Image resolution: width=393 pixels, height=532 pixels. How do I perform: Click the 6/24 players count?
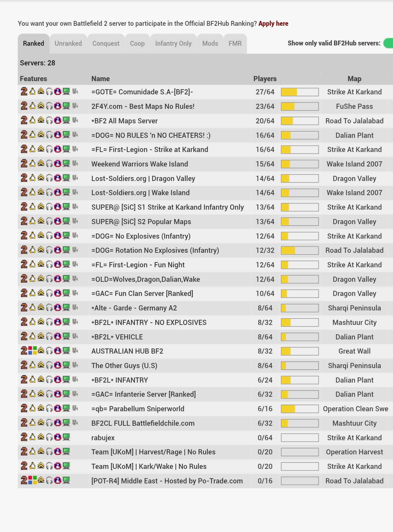point(265,380)
